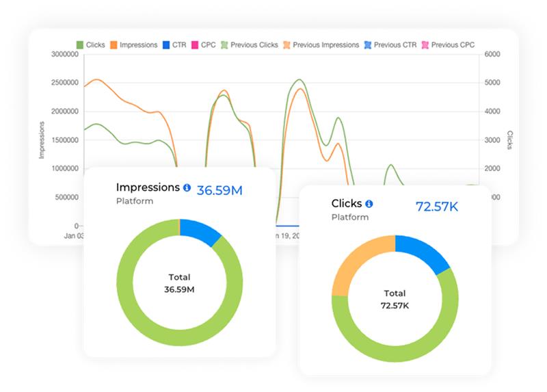Screen dimensions: 547x392
Task: Click the Total 36.59M donut center label
Action: (x=179, y=283)
